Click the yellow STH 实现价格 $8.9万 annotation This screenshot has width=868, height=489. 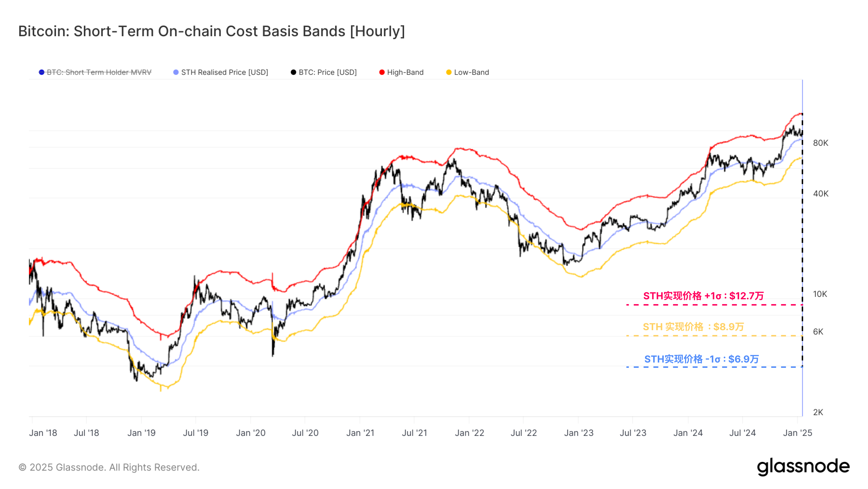pyautogui.click(x=693, y=327)
